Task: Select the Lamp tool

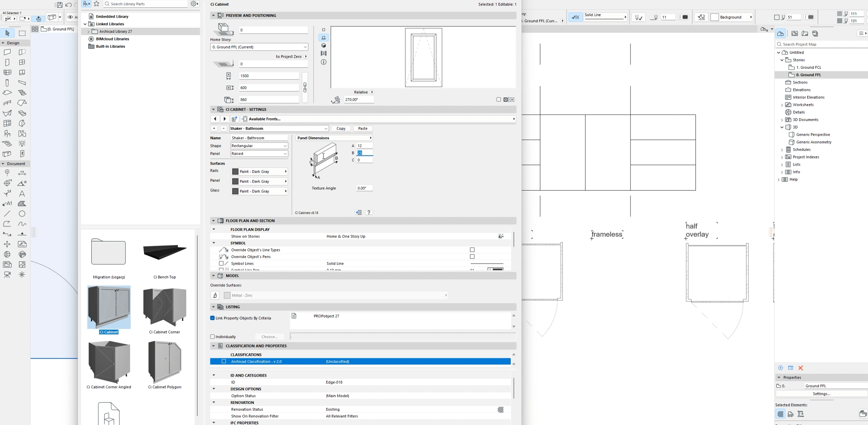Action: pyautogui.click(x=22, y=144)
